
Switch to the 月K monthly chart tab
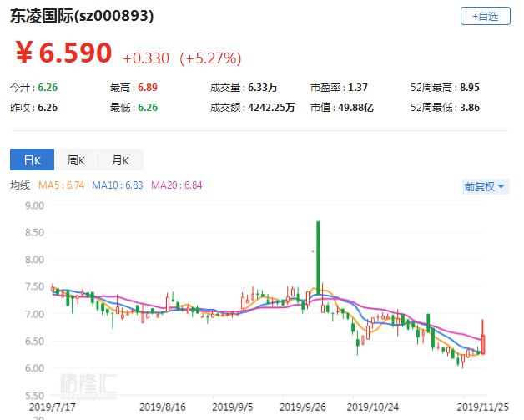coord(121,159)
